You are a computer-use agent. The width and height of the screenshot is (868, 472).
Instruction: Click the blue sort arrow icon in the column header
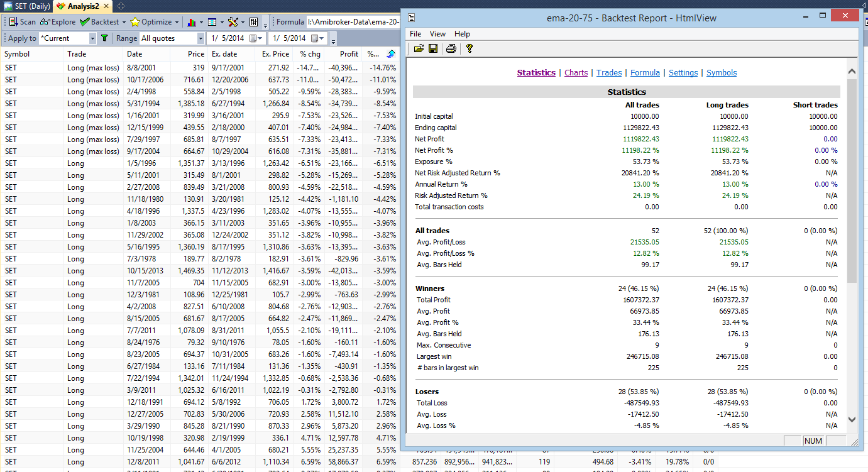click(391, 54)
